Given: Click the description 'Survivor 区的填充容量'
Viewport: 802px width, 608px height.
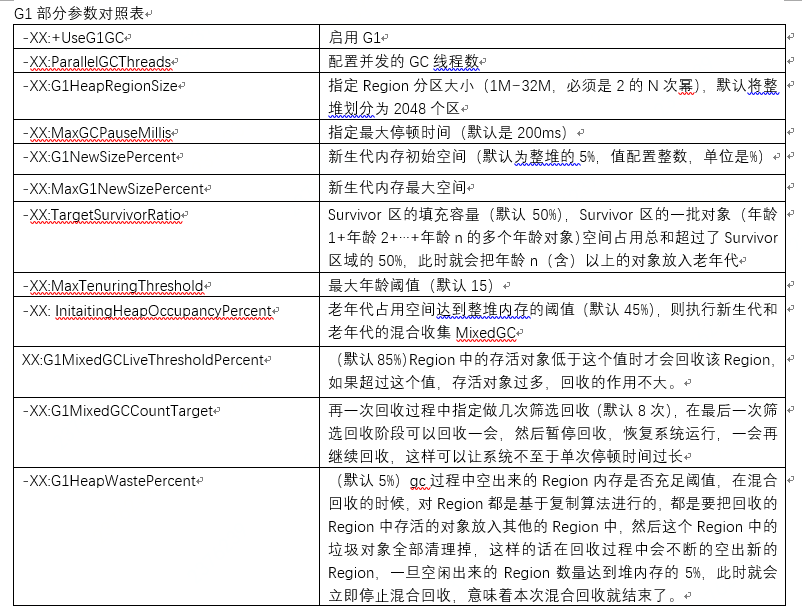Looking at the screenshot, I should (553, 237).
